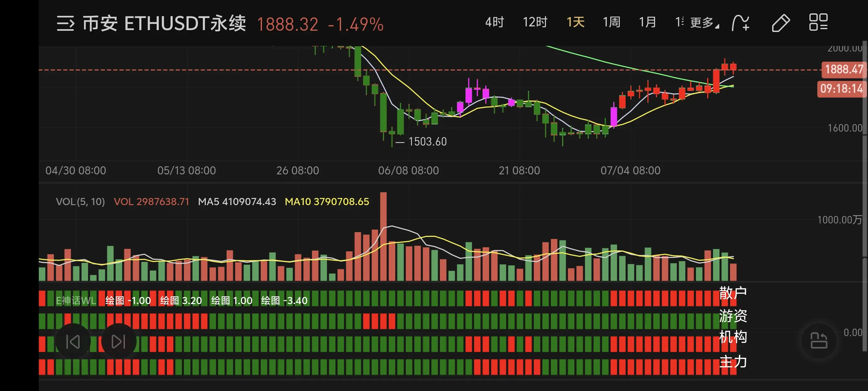Viewport: 868px width, 391px height.
Task: Select the 1天 timeframe tab
Action: [x=576, y=22]
